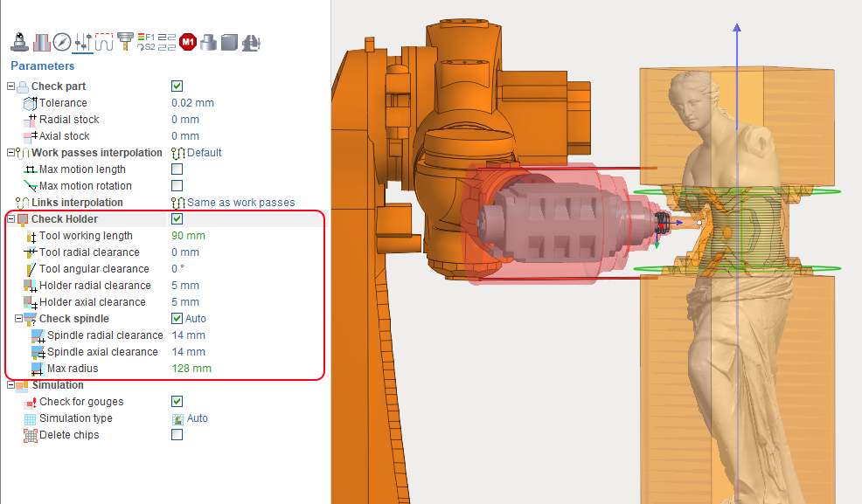
Task: Click the Max motion length row icon
Action: [x=31, y=169]
